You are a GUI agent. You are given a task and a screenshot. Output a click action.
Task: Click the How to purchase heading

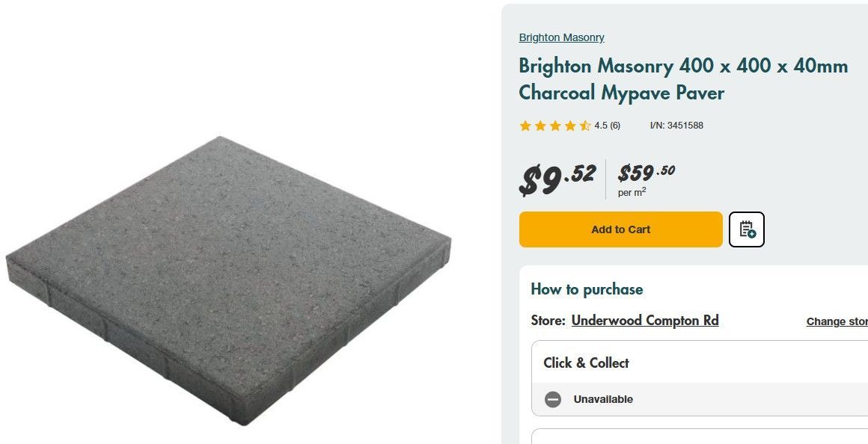(587, 289)
